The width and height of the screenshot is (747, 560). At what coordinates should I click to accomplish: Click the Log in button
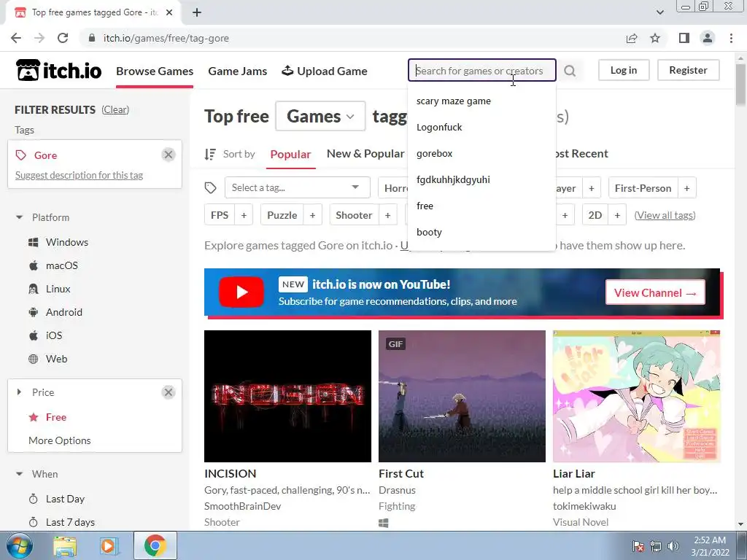coord(624,70)
